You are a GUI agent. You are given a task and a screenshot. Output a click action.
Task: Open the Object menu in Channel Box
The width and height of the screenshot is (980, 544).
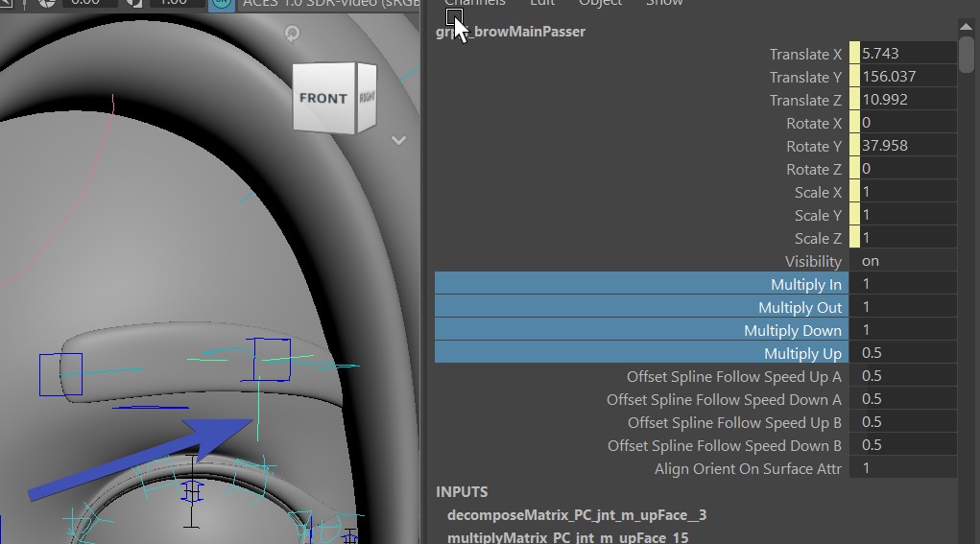(600, 3)
